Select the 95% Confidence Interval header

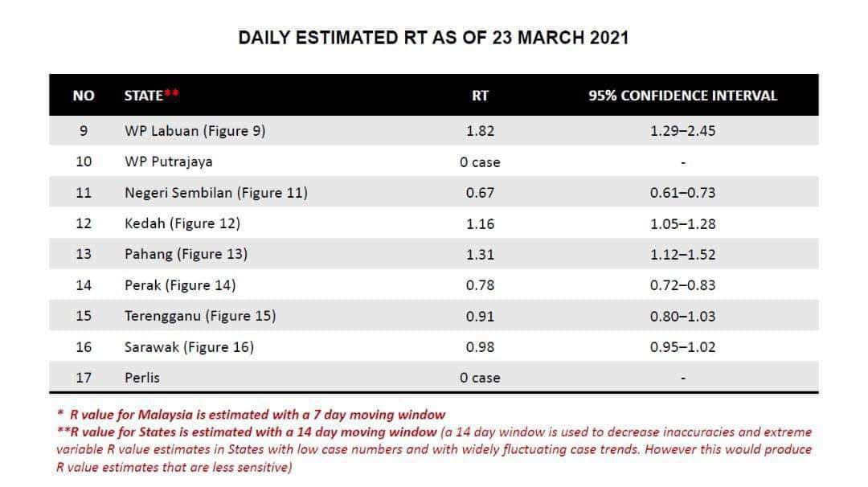(682, 96)
